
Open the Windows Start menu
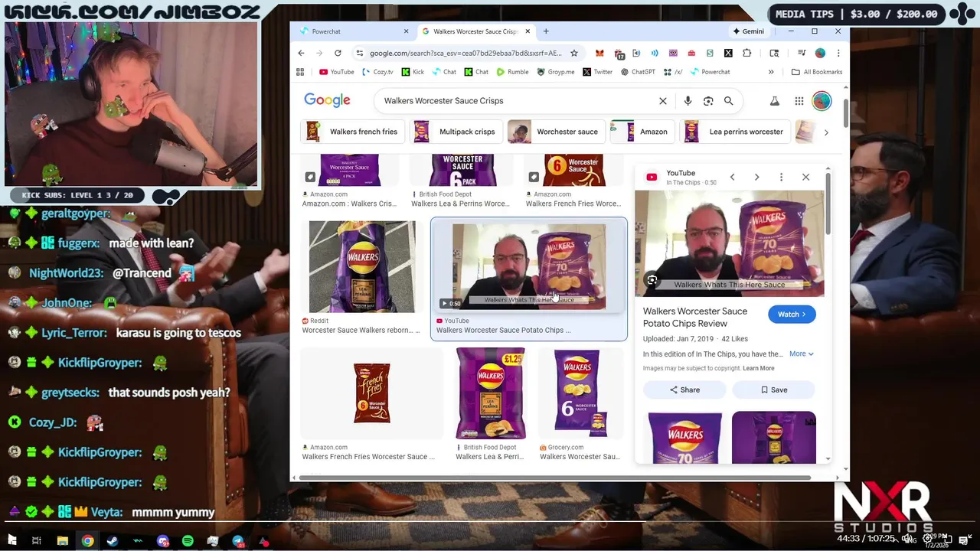click(x=12, y=541)
